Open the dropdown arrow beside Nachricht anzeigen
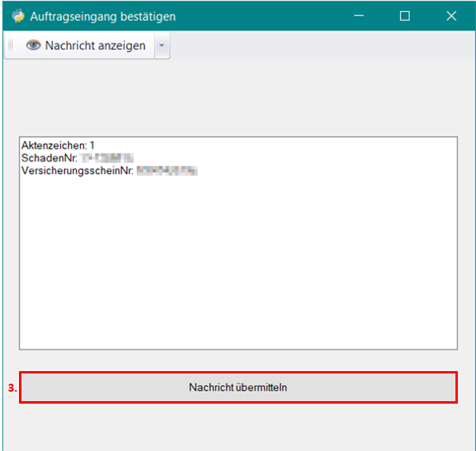 click(161, 46)
